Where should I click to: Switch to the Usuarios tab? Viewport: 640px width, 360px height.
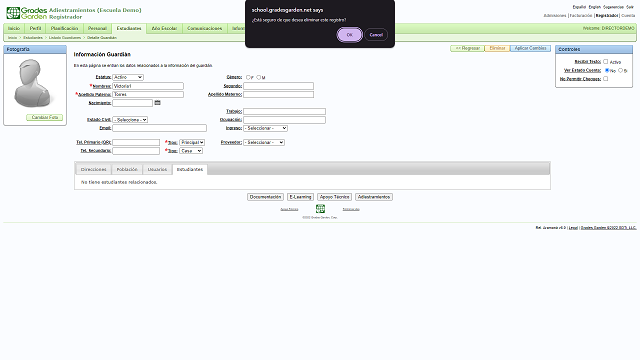(157, 169)
